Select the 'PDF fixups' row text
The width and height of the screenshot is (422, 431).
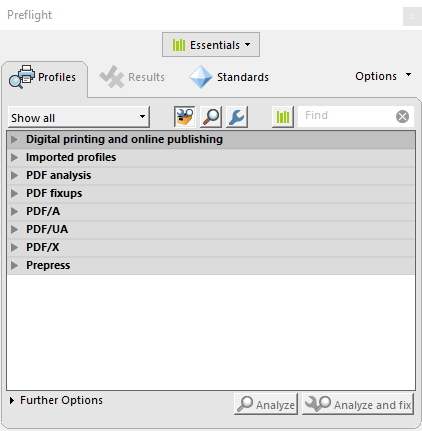54,193
